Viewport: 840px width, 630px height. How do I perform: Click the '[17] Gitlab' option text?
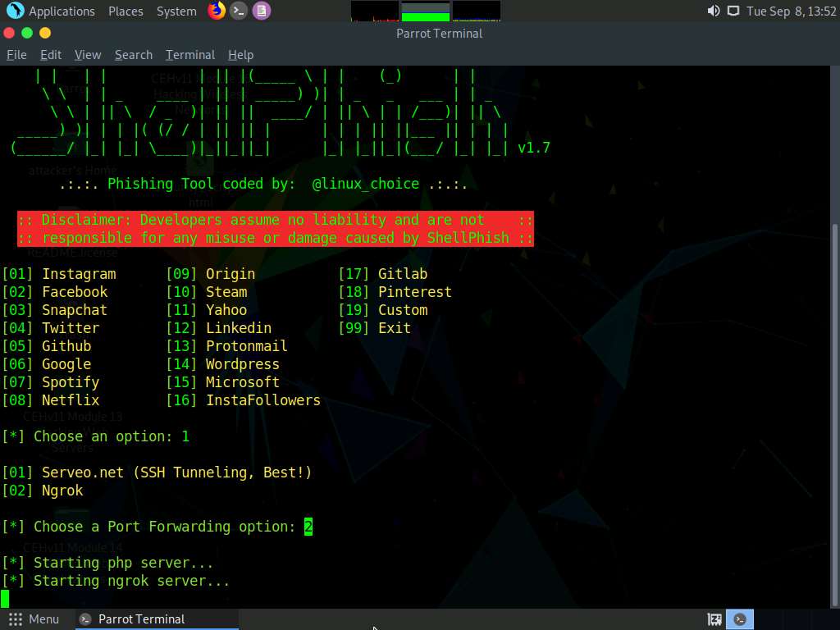click(383, 274)
